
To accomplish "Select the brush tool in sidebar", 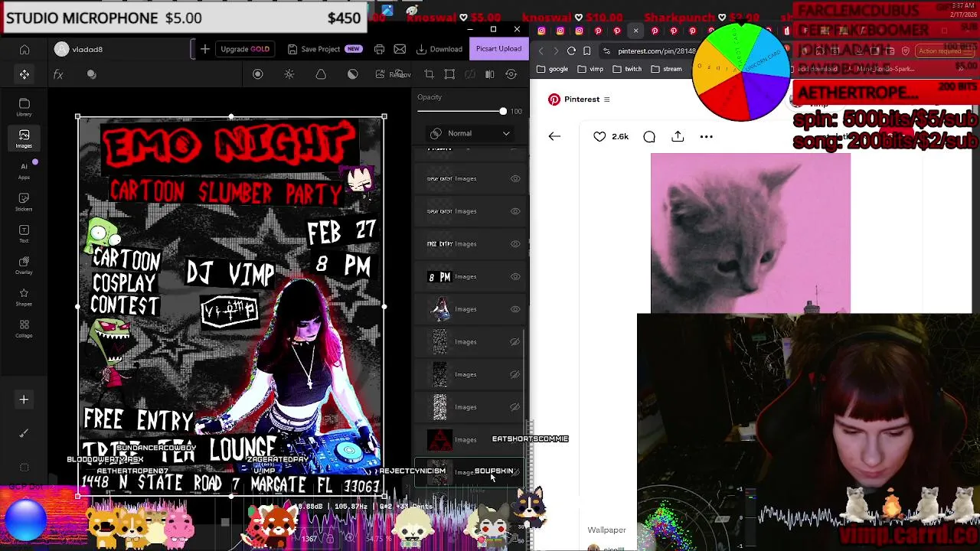I will click(24, 433).
